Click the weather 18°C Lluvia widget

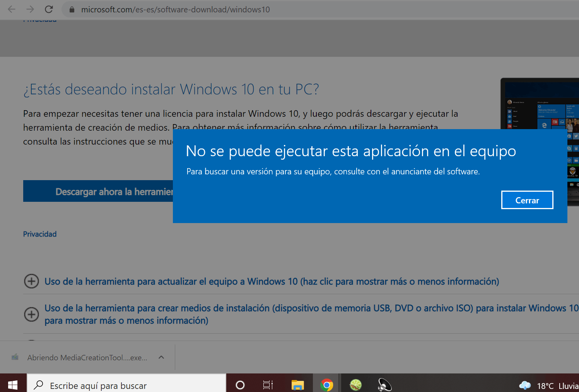[549, 385]
